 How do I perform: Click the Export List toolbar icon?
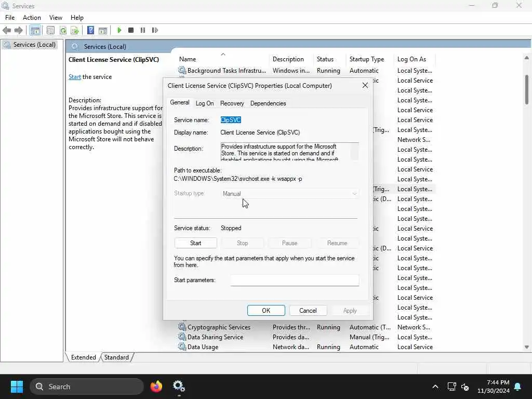[x=75, y=30]
